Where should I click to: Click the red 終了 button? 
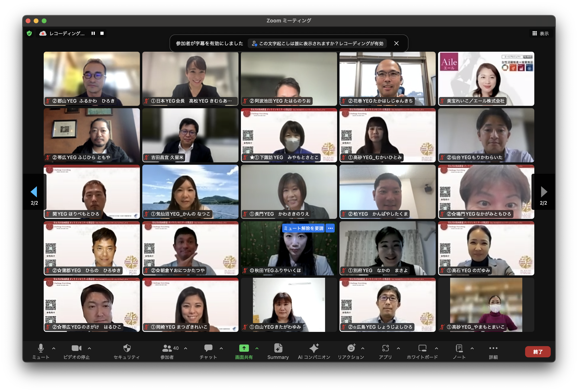(538, 352)
